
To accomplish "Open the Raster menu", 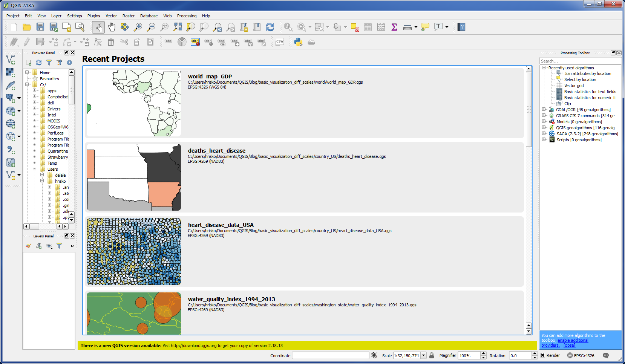I will click(128, 16).
